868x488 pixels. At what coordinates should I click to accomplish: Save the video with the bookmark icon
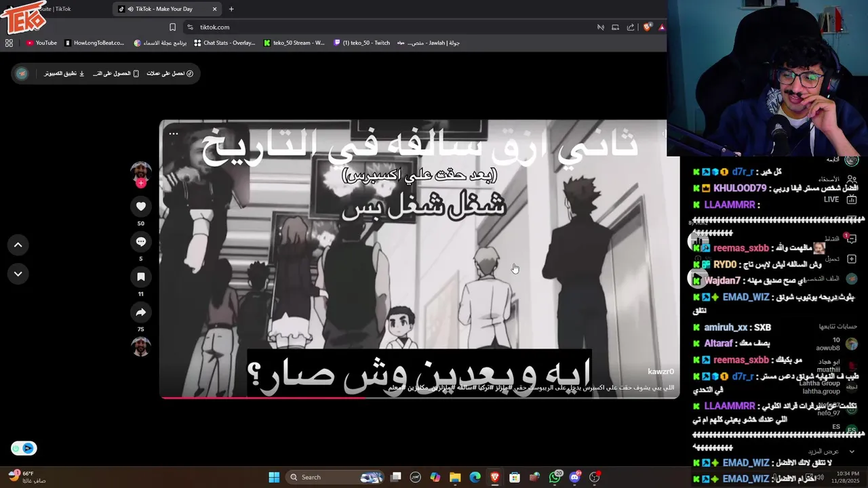(x=141, y=277)
